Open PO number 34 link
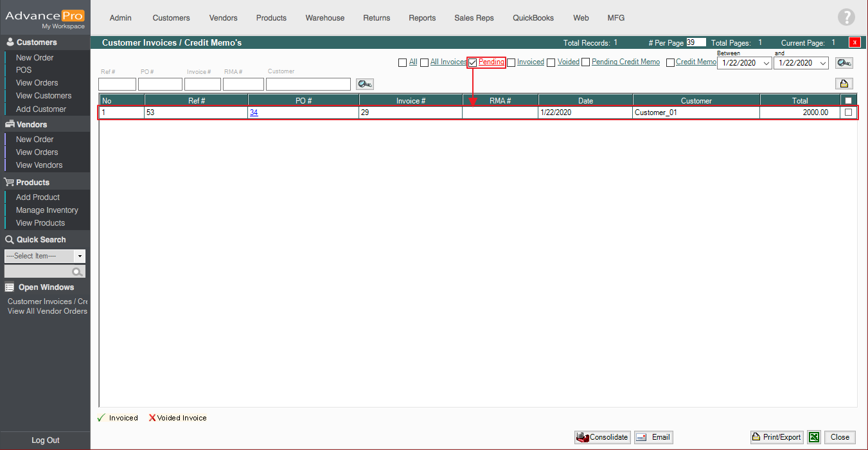868x450 pixels. point(254,113)
